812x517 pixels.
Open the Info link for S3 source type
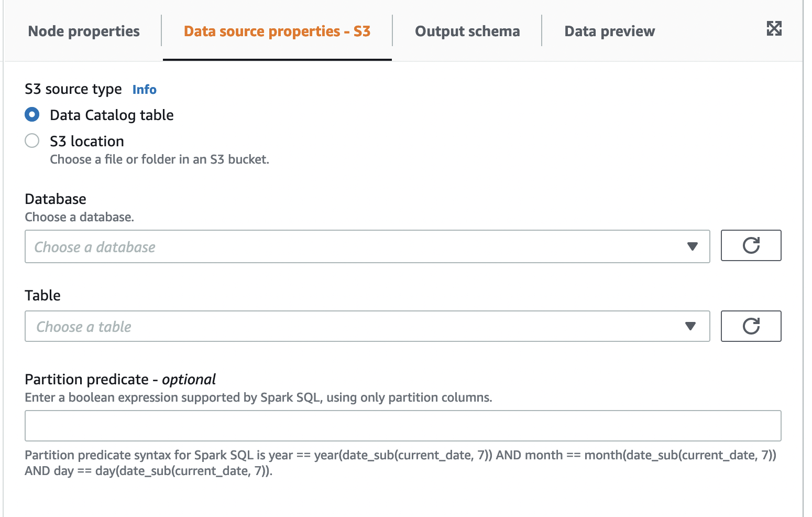pos(144,90)
